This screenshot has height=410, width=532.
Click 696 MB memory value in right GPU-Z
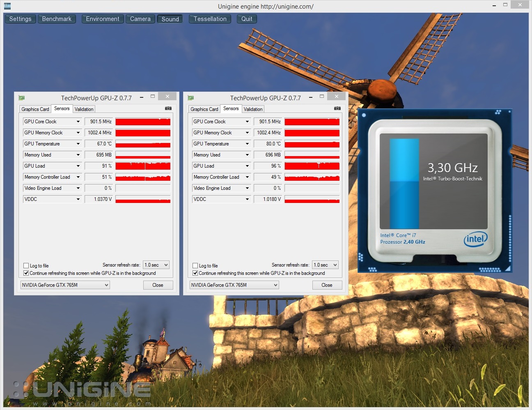[x=268, y=155]
